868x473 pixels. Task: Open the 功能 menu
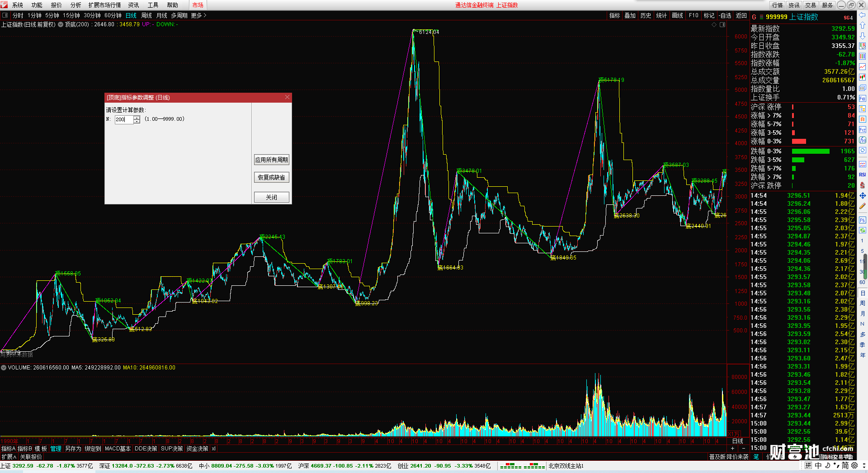coord(37,5)
